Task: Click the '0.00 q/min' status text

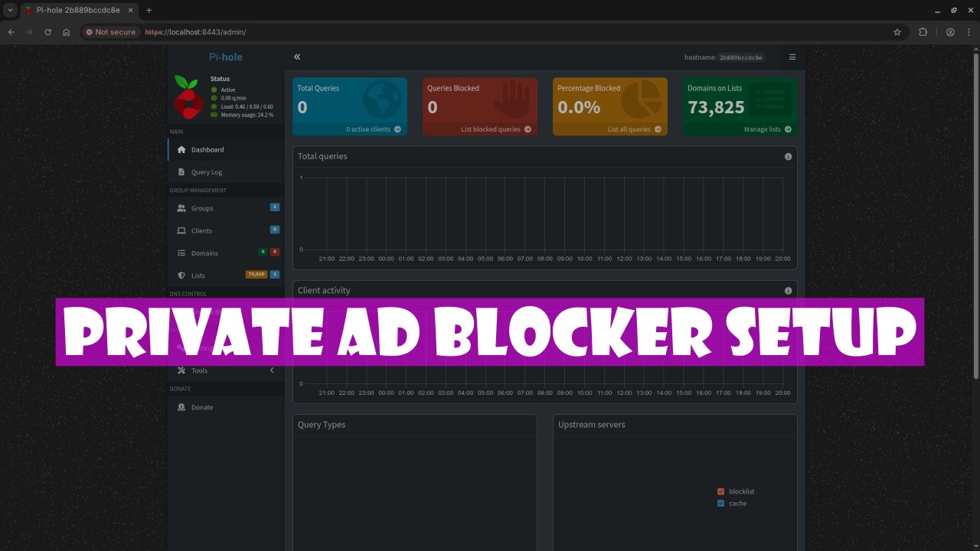Action: [x=234, y=98]
